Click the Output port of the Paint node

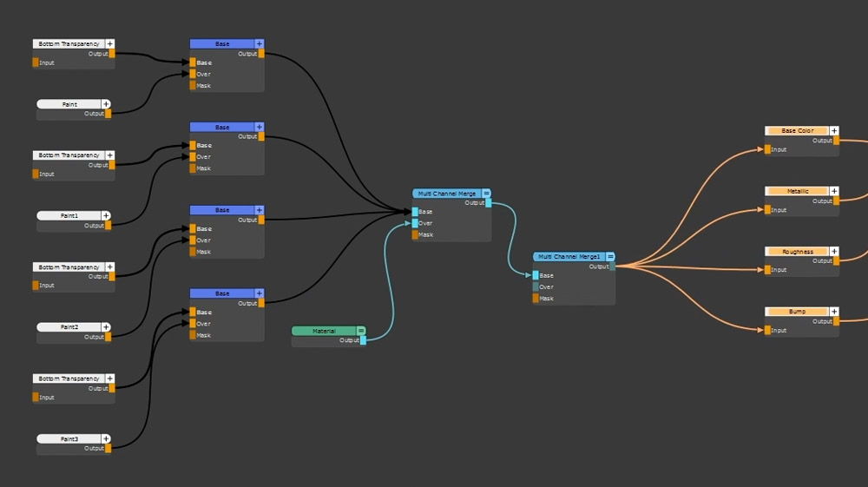pyautogui.click(x=108, y=114)
